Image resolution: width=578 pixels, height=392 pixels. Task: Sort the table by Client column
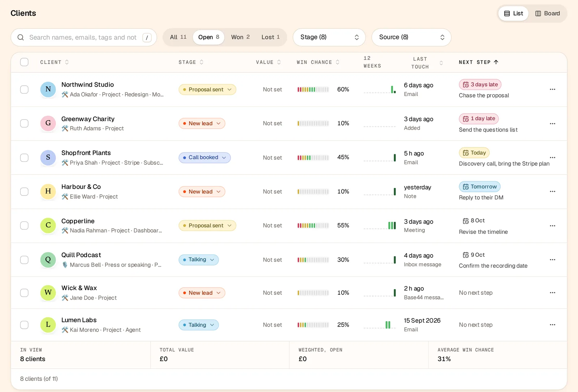[55, 62]
